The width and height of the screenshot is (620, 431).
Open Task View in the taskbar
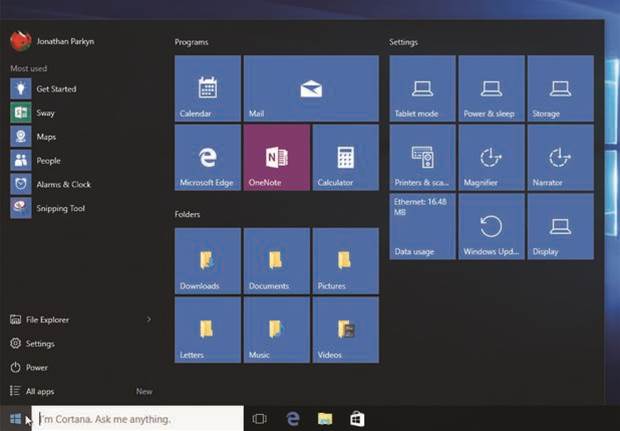259,418
